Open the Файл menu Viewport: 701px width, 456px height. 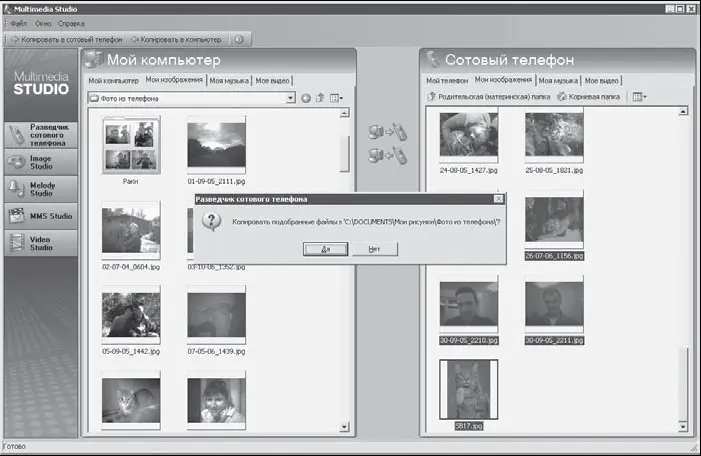(19, 23)
